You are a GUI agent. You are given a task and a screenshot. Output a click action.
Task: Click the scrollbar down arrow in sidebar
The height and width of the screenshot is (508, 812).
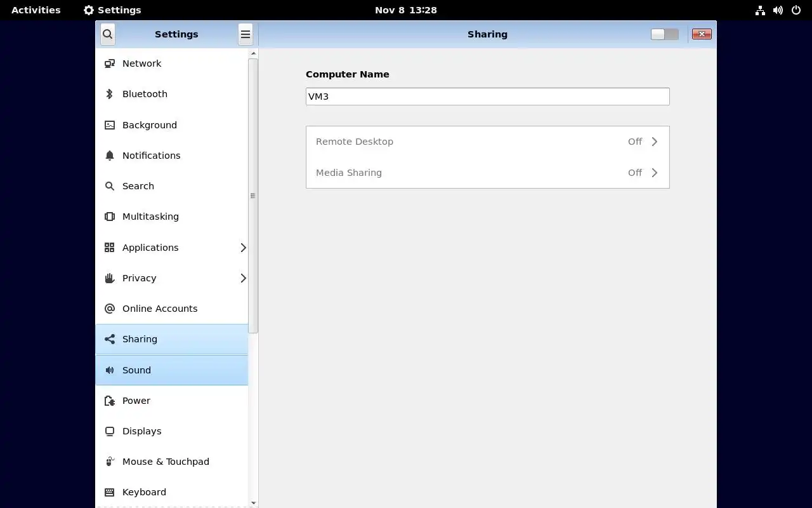pos(253,503)
